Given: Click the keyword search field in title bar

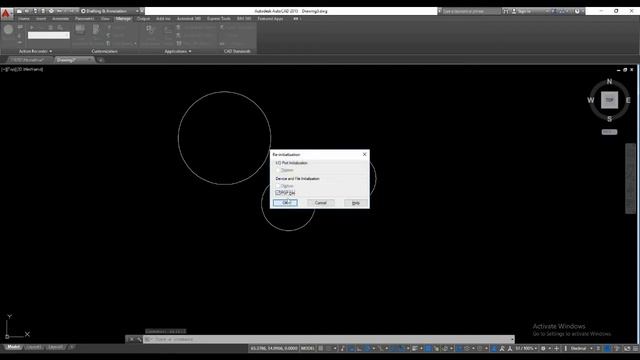Looking at the screenshot, I should pyautogui.click(x=471, y=11).
